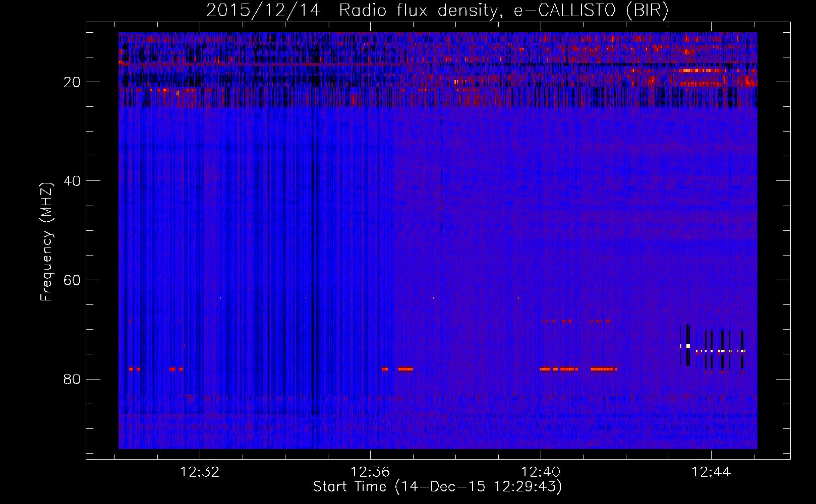Click the '12:36' time tick label
816x504 pixels.
click(x=371, y=472)
